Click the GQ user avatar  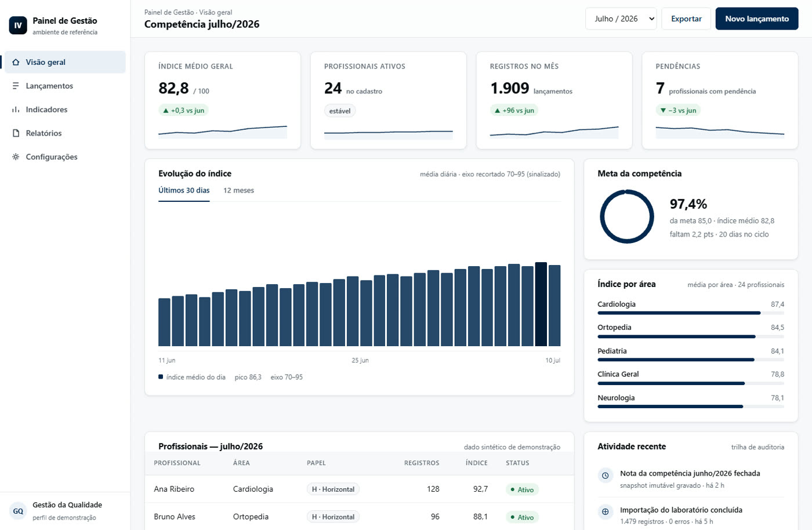coord(18,511)
